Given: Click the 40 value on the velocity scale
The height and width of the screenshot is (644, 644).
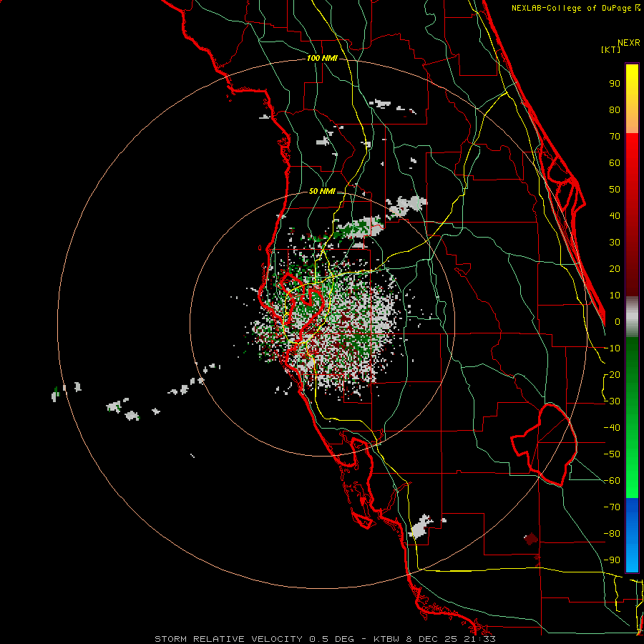Looking at the screenshot, I should pos(615,216).
